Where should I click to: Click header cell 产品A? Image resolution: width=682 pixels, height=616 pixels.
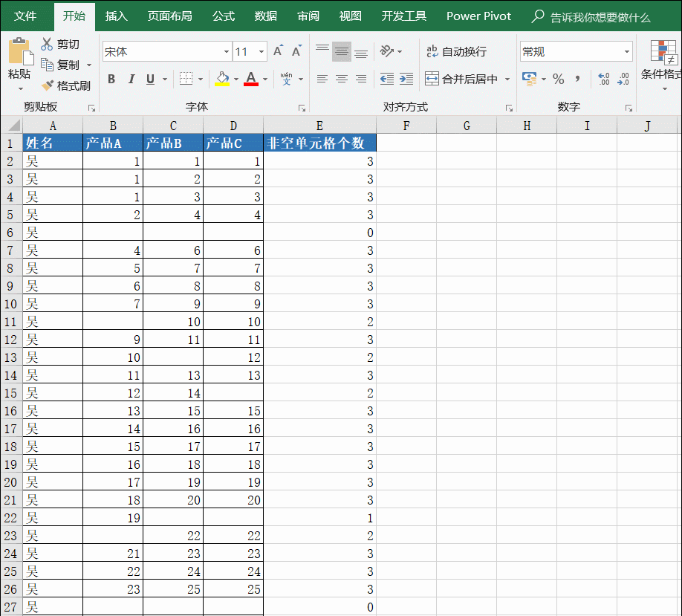click(113, 143)
